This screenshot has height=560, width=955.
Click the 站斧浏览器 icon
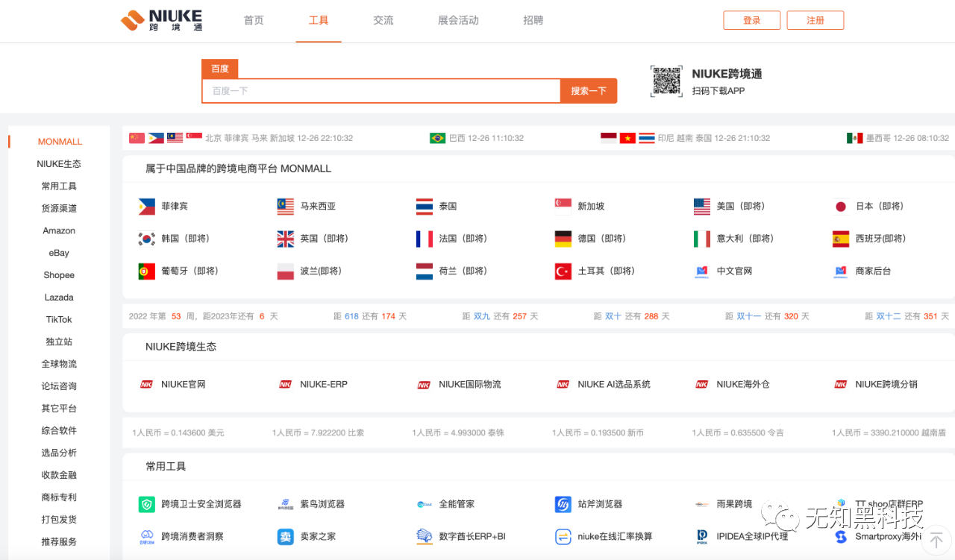(x=563, y=505)
